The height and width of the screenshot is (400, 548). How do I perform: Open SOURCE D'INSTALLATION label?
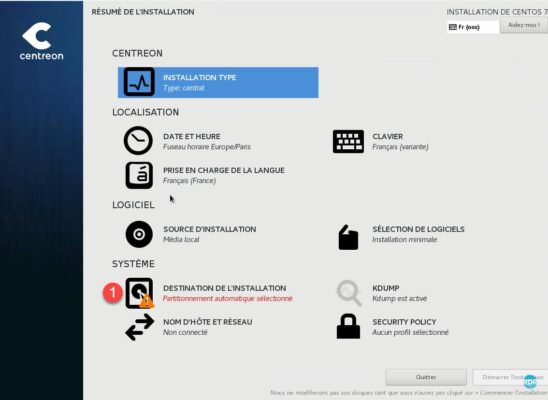210,229
